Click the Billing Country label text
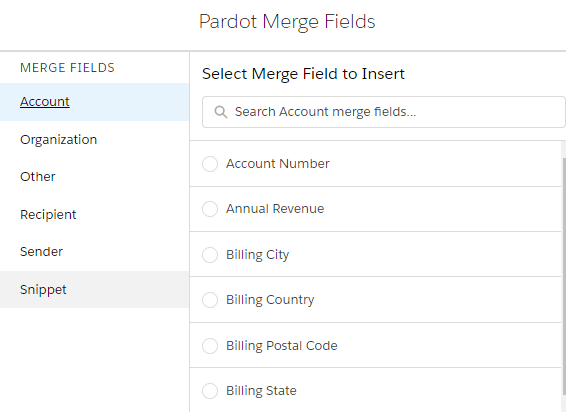566x412 pixels. coord(270,300)
